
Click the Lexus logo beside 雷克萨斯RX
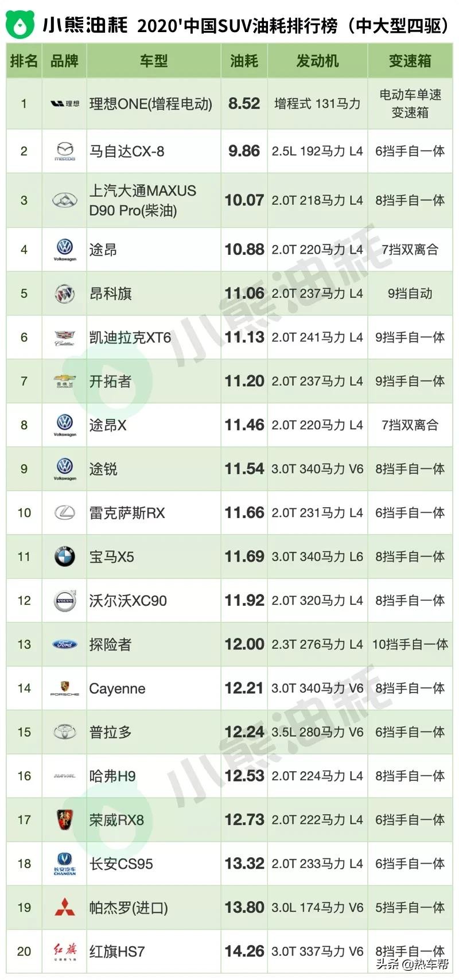click(65, 512)
